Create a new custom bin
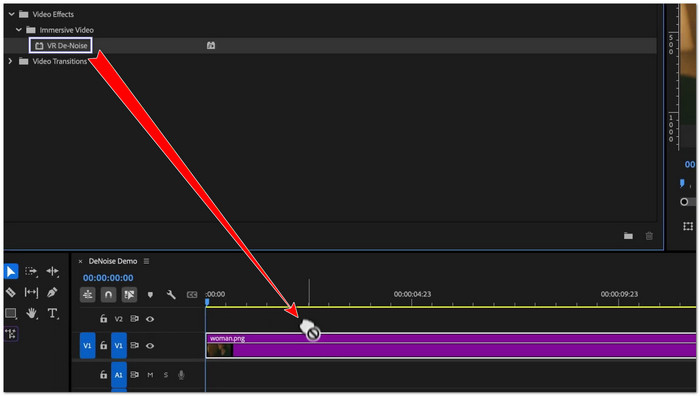The image size is (700, 396). [628, 236]
